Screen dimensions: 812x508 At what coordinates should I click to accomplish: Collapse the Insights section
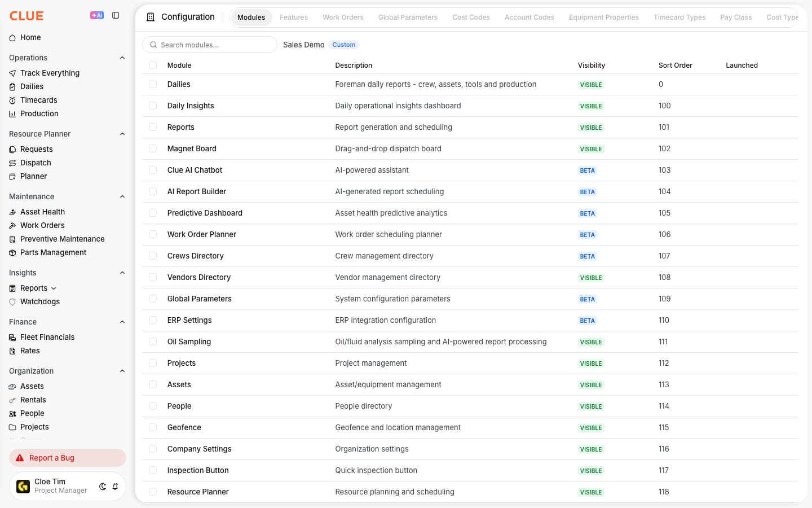(122, 273)
